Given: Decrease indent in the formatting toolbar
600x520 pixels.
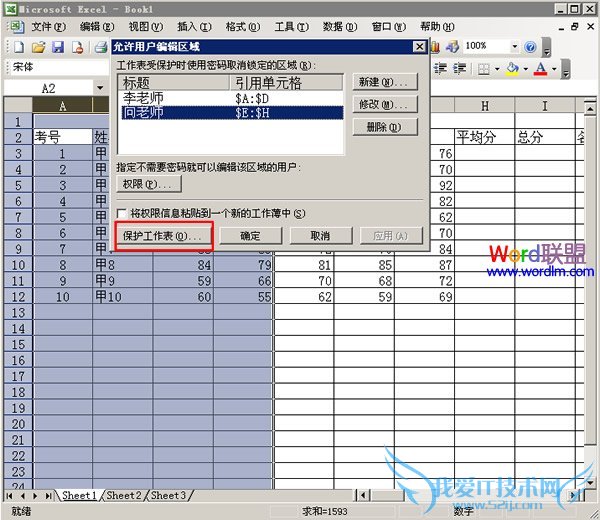Looking at the screenshot, I should 440,68.
